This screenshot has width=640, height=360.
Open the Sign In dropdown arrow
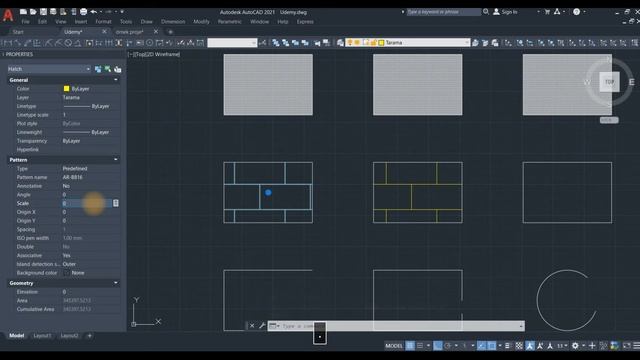(x=538, y=12)
